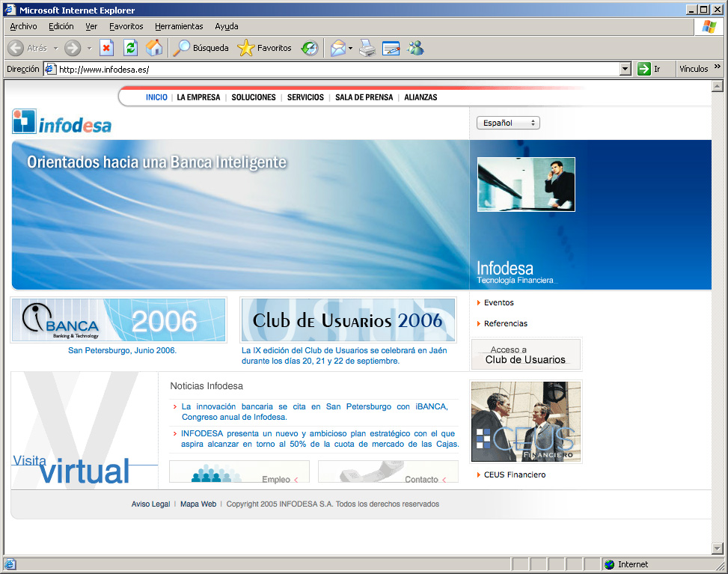Open the Búsqueda search tool
The image size is (728, 574).
pos(201,48)
